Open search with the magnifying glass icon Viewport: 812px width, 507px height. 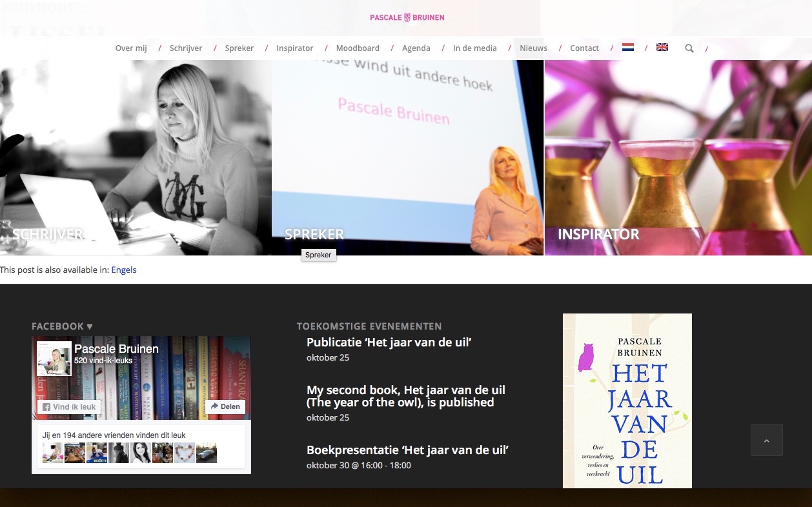[689, 48]
